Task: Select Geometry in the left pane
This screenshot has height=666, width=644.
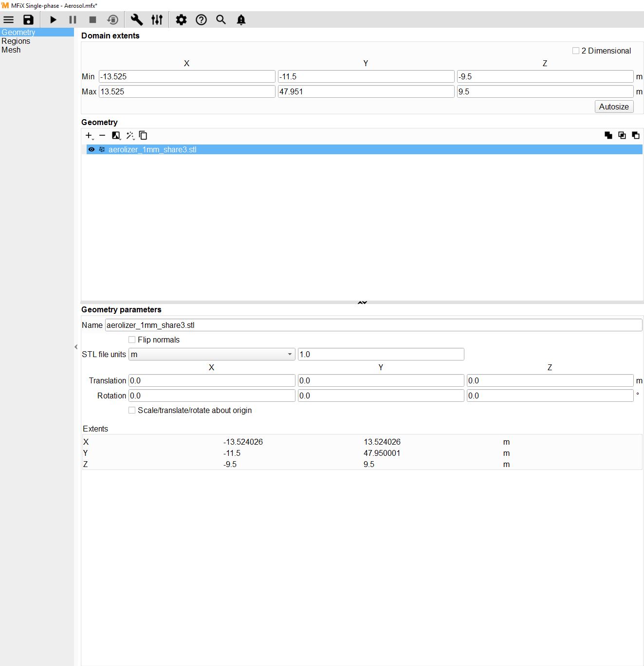Action: 37,32
